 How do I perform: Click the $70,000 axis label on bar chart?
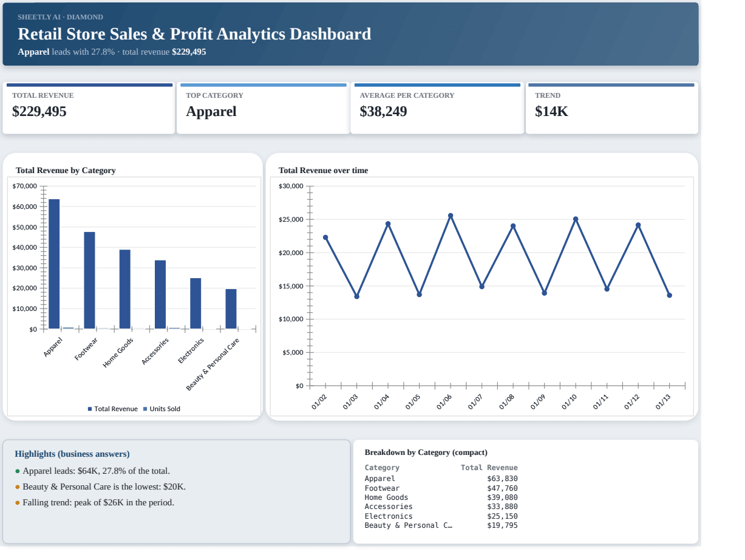(24, 186)
